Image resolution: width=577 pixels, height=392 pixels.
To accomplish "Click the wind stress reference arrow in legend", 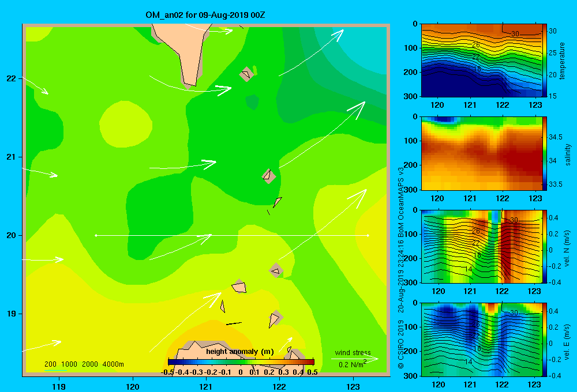I will pyautogui.click(x=354, y=359).
